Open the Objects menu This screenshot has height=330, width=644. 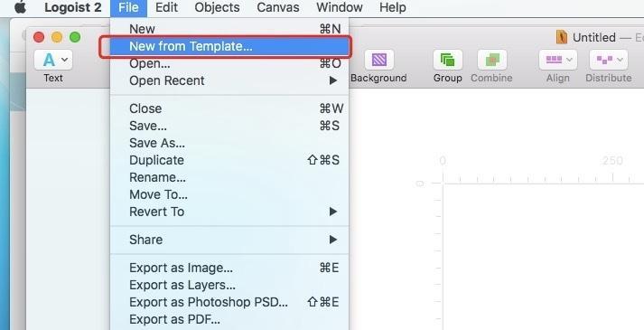pyautogui.click(x=217, y=7)
